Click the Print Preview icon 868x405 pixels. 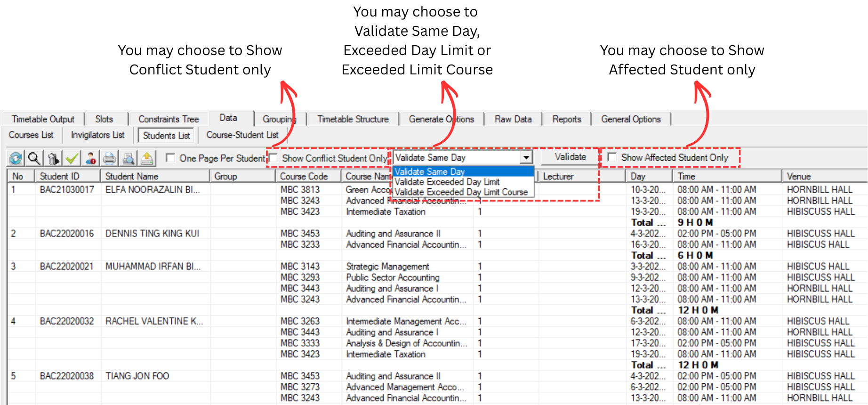(128, 158)
